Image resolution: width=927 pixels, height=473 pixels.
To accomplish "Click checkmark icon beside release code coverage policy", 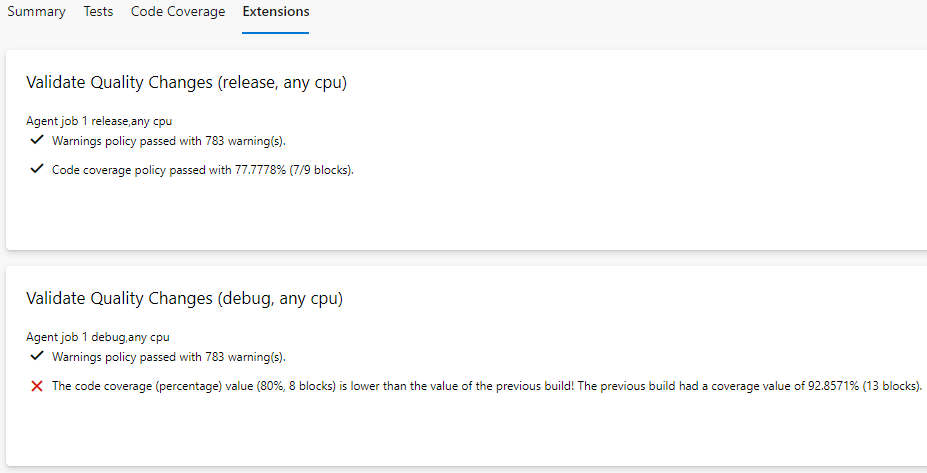I will coord(37,169).
